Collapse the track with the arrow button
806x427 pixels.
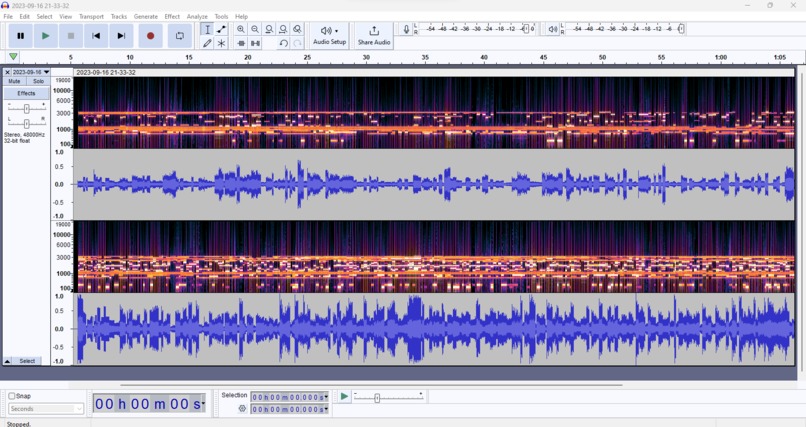point(7,361)
